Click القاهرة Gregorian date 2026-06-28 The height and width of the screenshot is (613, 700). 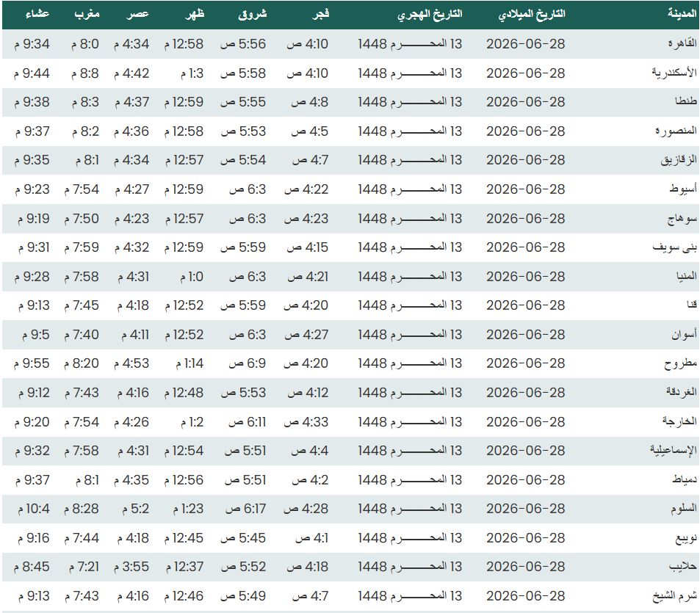[x=525, y=44]
